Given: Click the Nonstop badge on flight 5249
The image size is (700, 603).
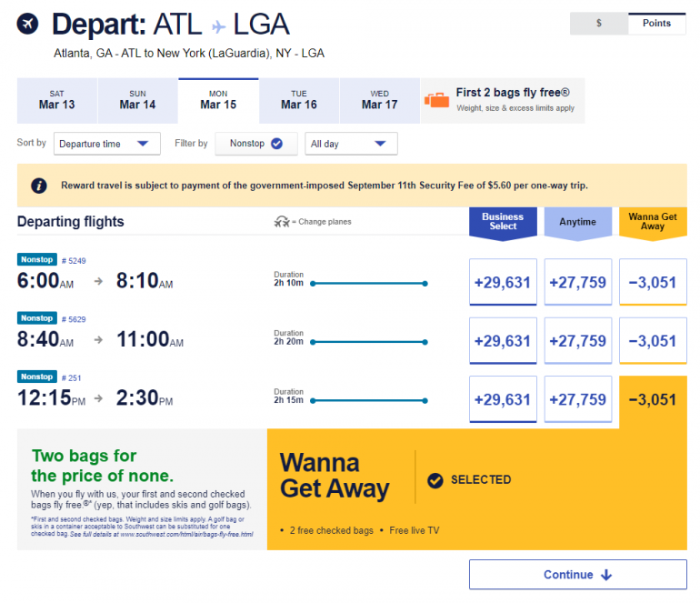Looking at the screenshot, I should (x=37, y=260).
